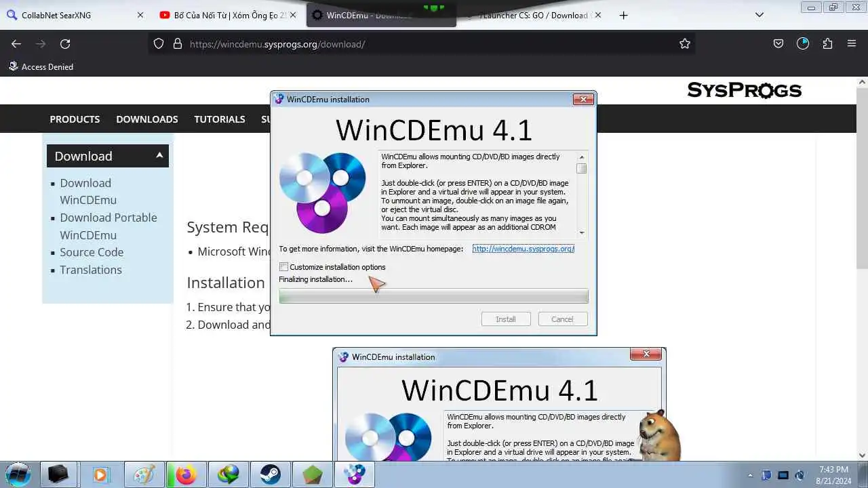Click the address bar URL field
The image size is (868, 488).
coord(420,43)
